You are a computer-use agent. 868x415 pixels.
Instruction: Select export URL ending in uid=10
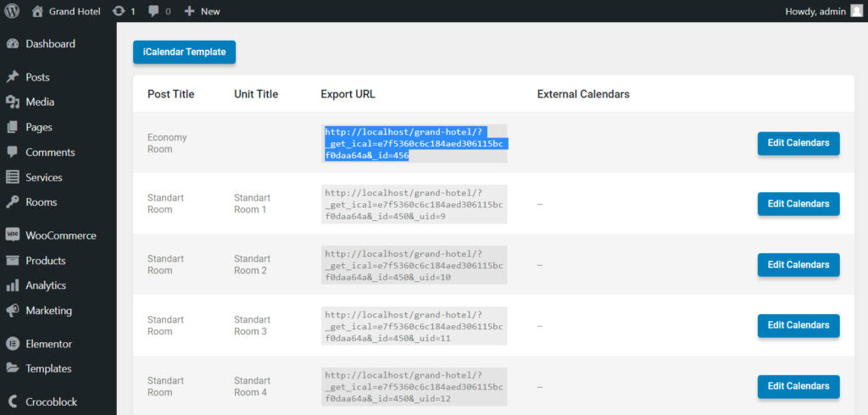[x=414, y=265]
